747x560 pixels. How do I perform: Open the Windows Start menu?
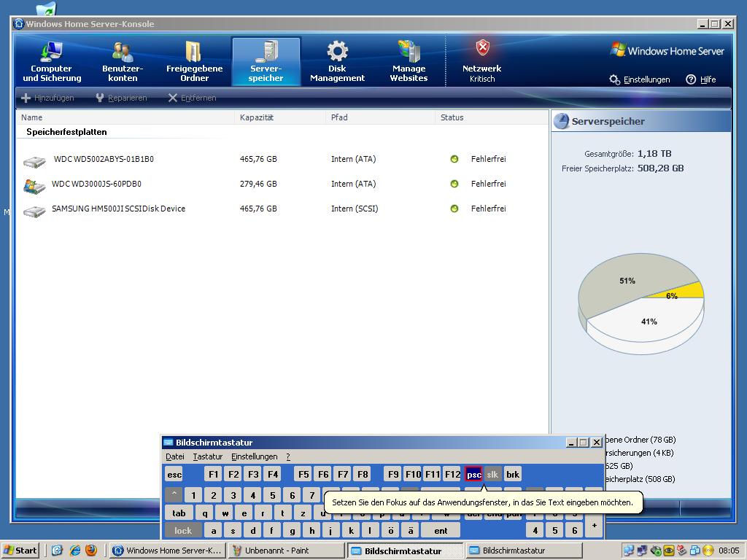20,551
